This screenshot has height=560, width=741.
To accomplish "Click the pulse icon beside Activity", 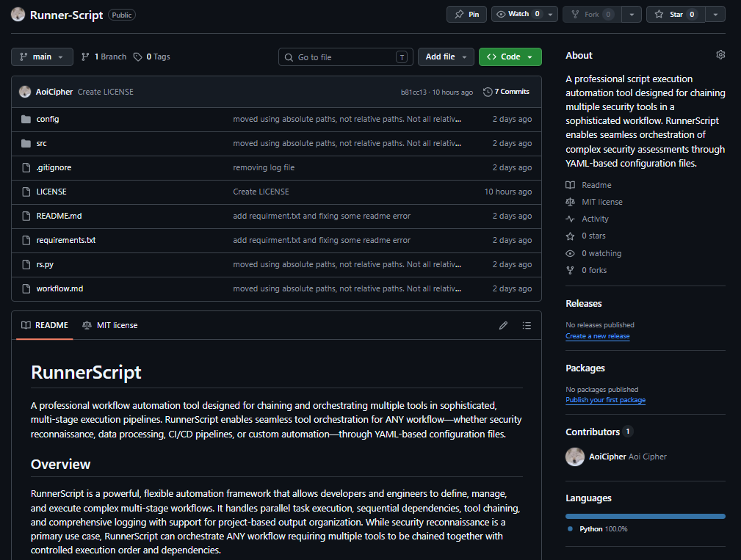I will [571, 219].
